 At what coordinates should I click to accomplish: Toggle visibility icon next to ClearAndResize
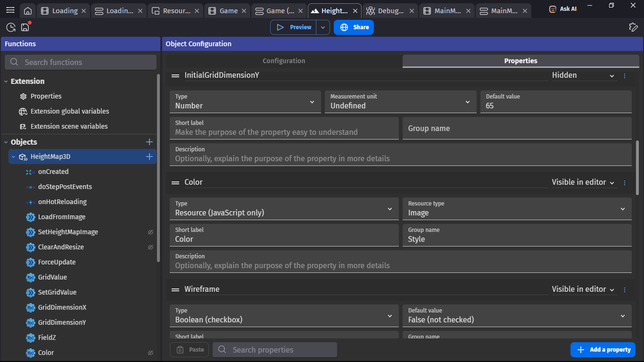point(150,247)
